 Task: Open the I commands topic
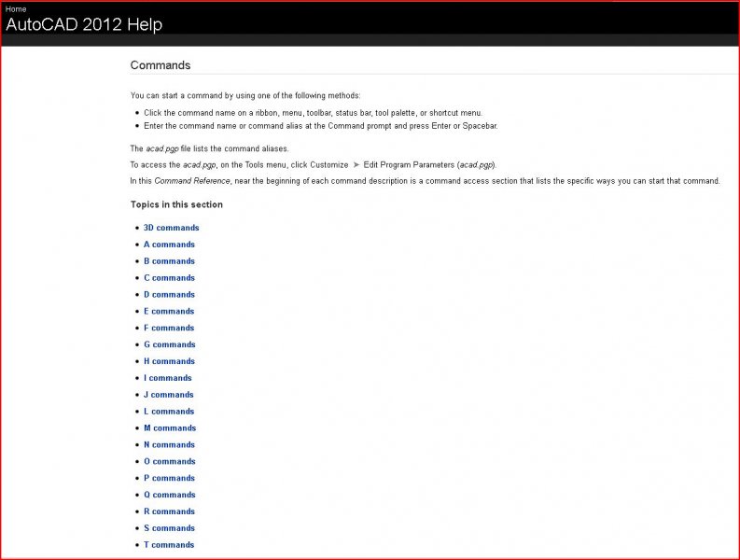(168, 378)
